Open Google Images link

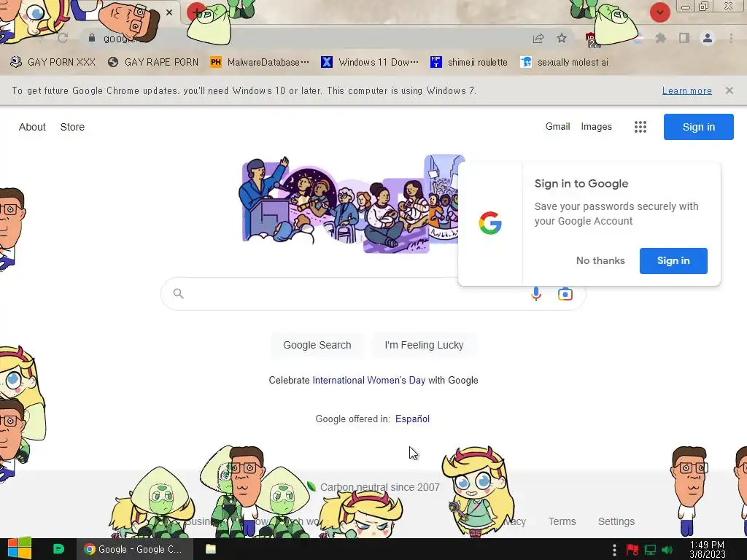(x=596, y=127)
